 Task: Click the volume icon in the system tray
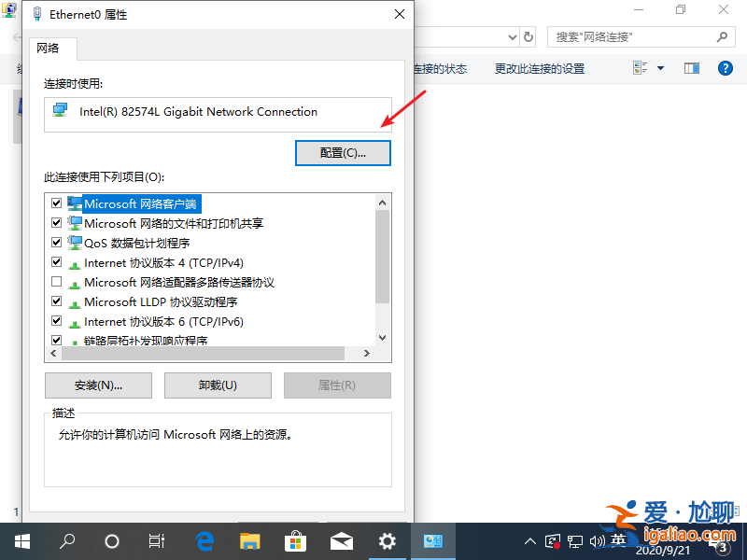pos(598,541)
